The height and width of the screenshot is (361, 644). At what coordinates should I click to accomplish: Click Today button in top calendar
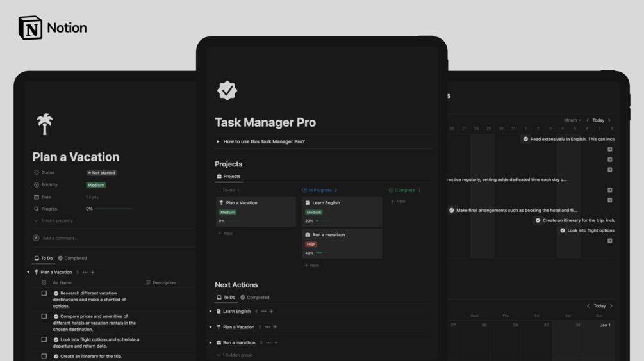coord(599,120)
